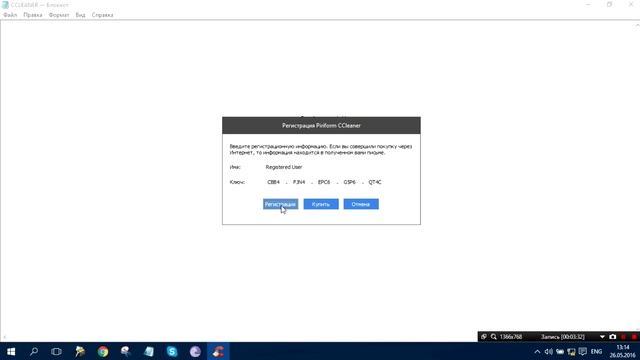Open Skype from the taskbar
Viewport: 640px width, 360px height.
[172, 351]
